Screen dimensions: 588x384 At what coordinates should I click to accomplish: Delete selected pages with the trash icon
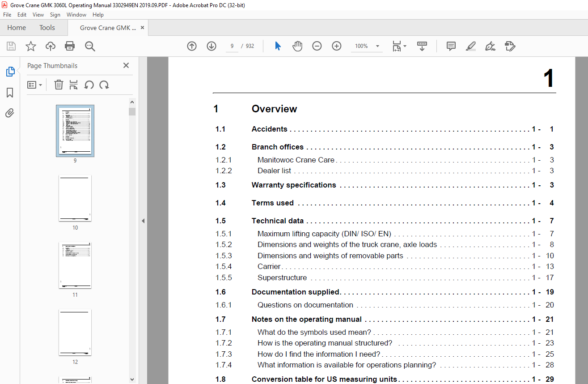point(59,85)
